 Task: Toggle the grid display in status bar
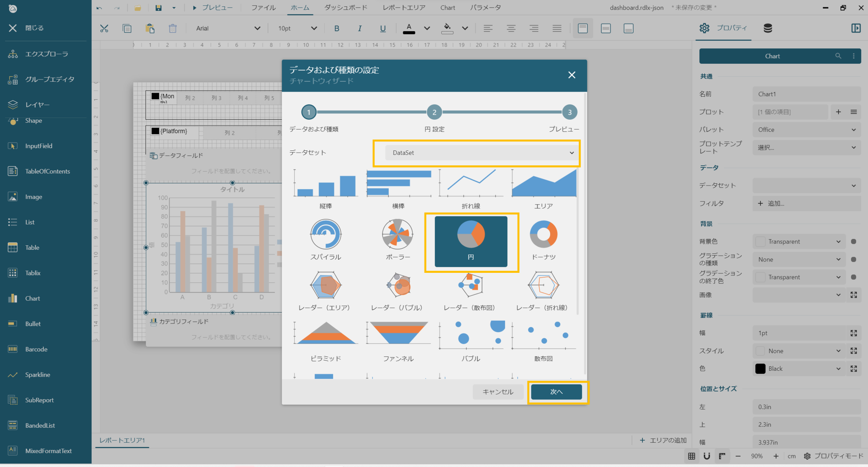[692, 456]
